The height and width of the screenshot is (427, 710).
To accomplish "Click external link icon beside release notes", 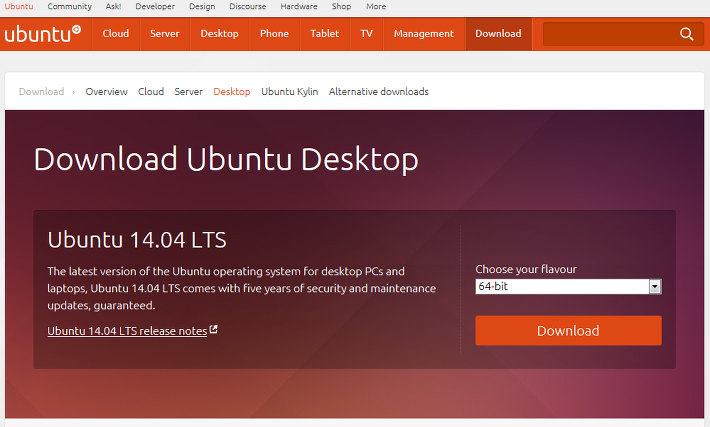I will click(214, 330).
